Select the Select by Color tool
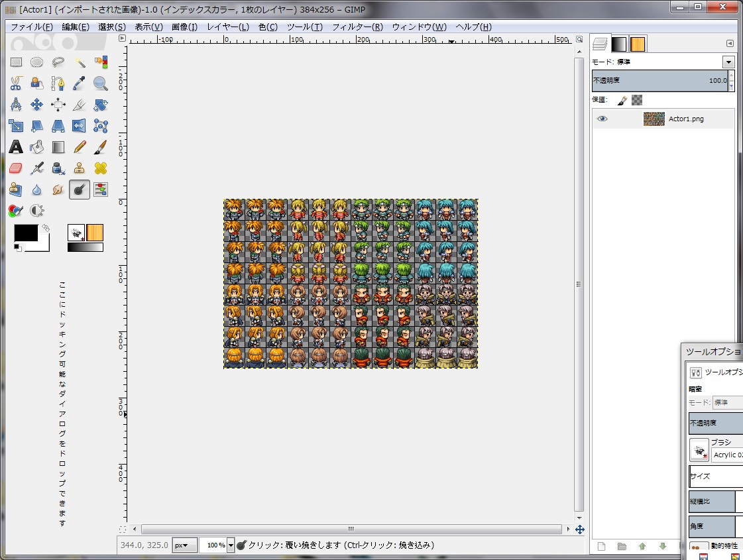 coord(101,62)
